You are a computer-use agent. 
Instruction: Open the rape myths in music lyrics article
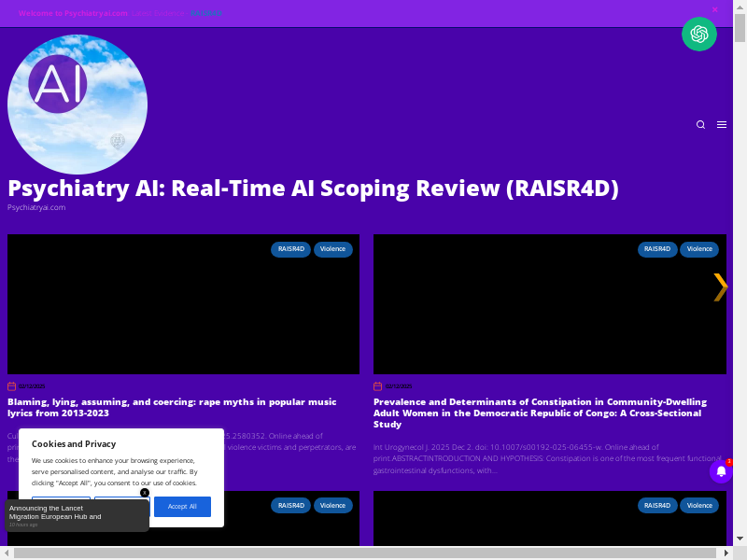pos(172,407)
